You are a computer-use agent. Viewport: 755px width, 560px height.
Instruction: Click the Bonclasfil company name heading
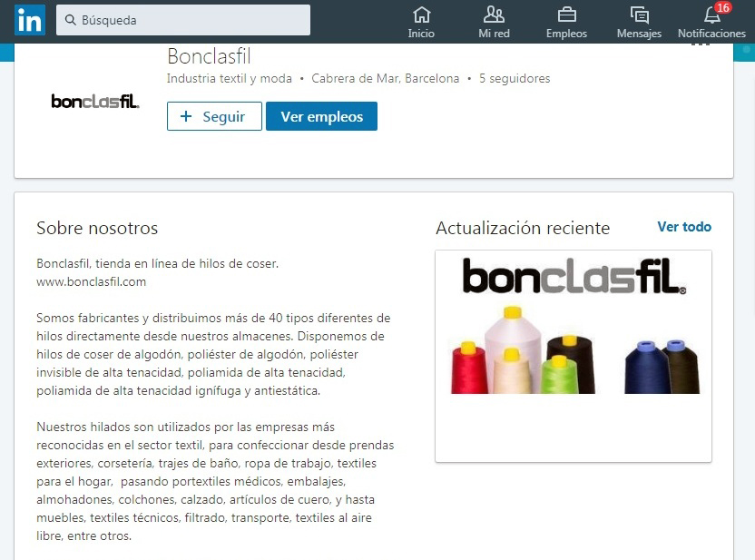pyautogui.click(x=209, y=56)
